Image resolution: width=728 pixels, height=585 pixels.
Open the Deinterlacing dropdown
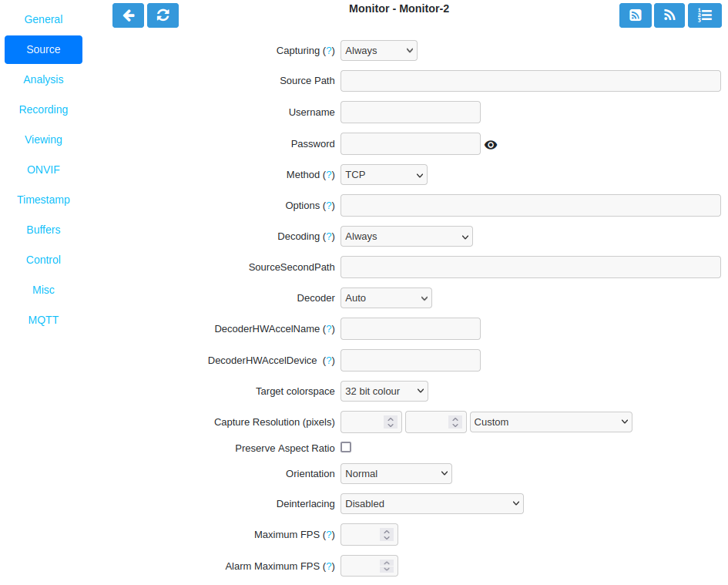tap(432, 503)
